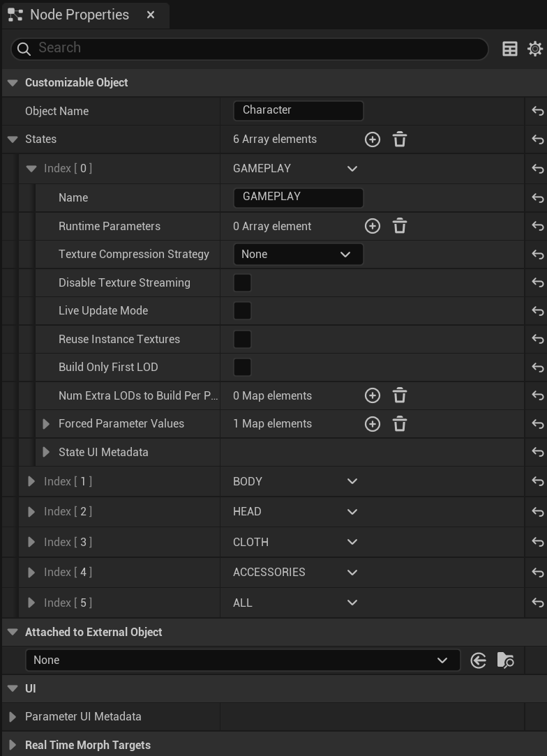Use selected asset for Attached to External Object
Image resolution: width=547 pixels, height=756 pixels.
click(478, 660)
